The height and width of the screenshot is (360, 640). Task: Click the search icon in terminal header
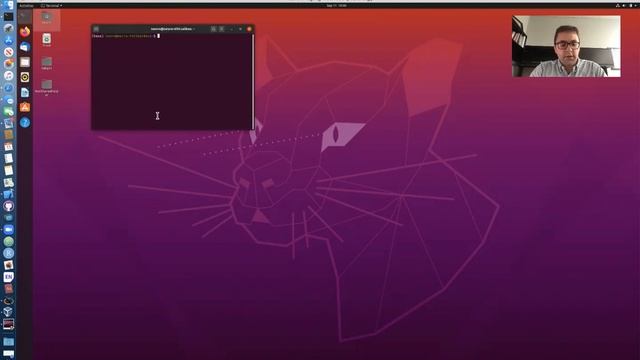click(x=213, y=29)
